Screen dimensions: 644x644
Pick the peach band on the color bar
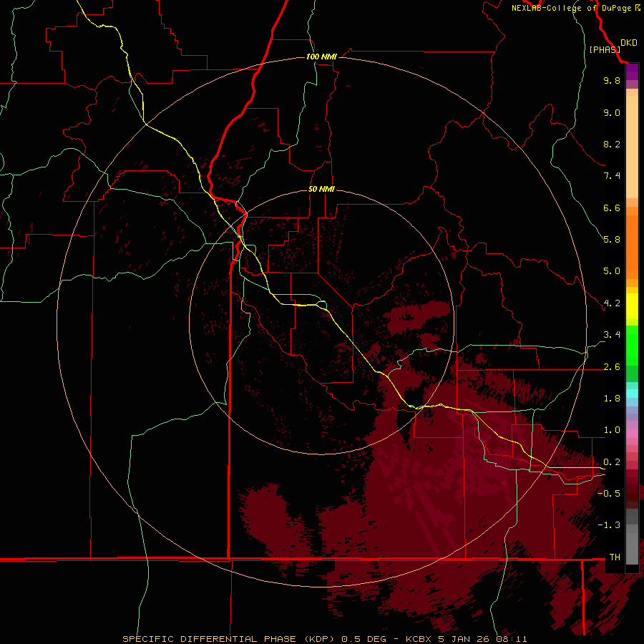[632, 147]
